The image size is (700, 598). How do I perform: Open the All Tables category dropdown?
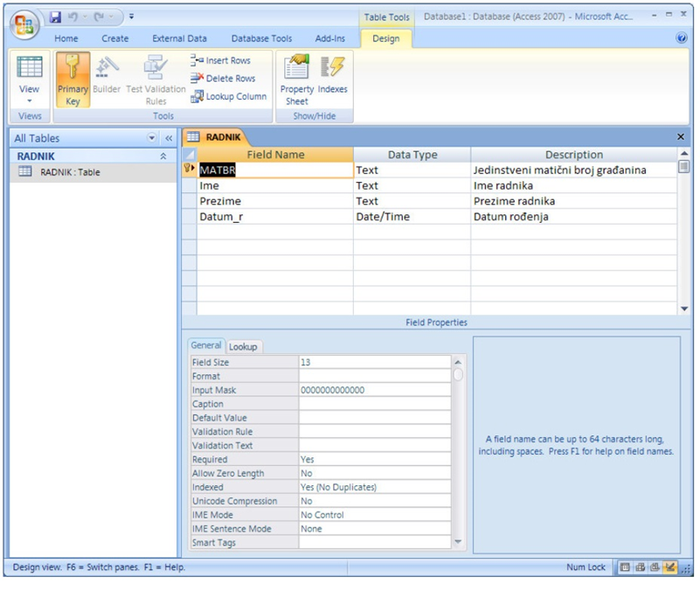click(152, 138)
